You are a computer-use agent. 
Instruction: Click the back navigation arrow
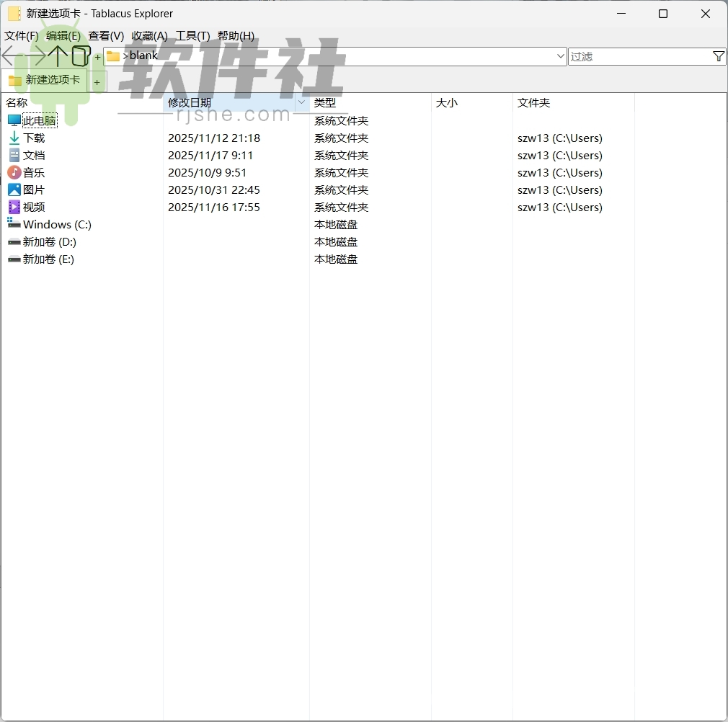pos(9,55)
